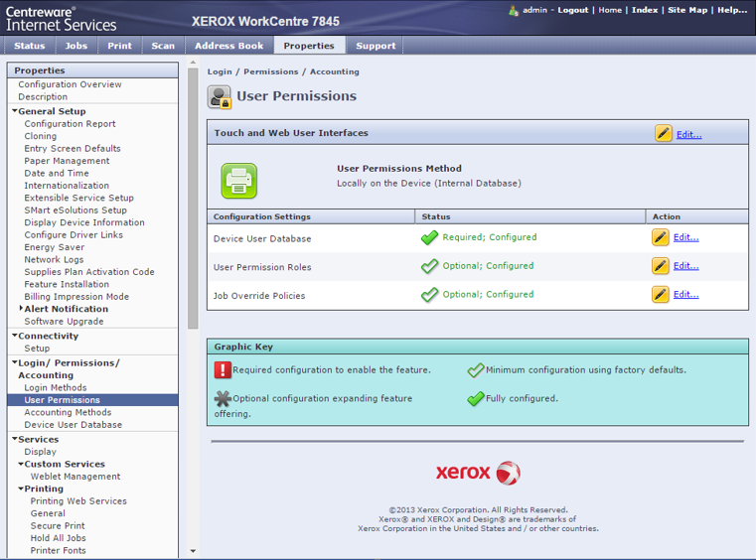Screen dimensions: 756x560
Task: Open the Site Map link
Action: click(687, 10)
